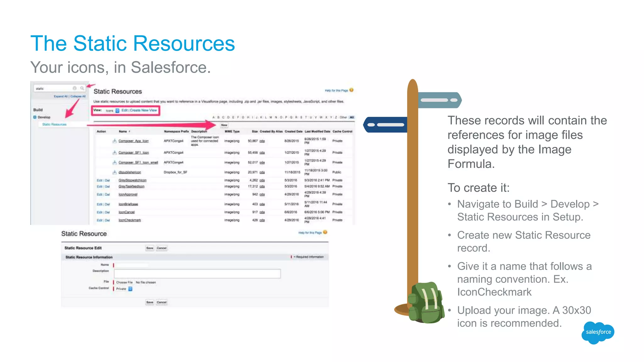Clear the sidebar search with the X icon

point(75,88)
